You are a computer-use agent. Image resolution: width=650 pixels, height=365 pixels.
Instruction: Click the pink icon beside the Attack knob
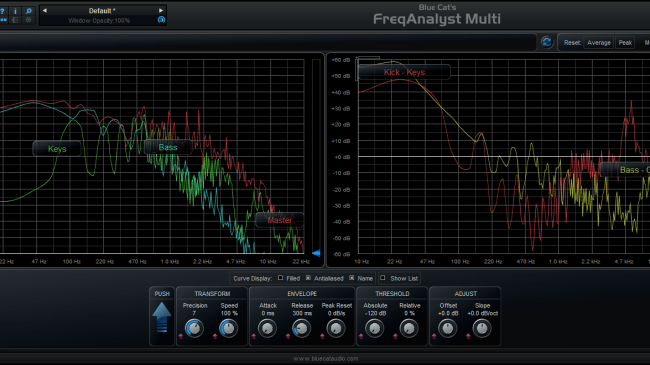click(254, 336)
